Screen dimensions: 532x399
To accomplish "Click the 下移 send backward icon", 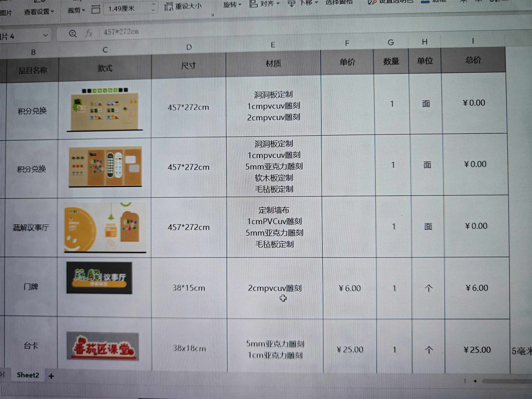I will tap(291, 3).
